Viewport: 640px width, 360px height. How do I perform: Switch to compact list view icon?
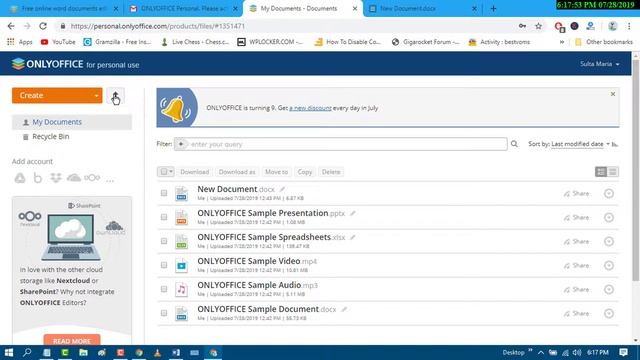[613, 172]
